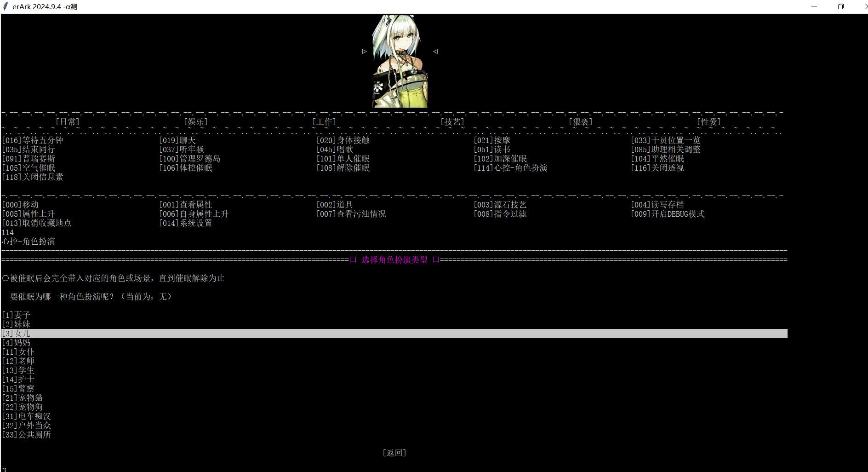The image size is (868, 472).
Task: Click the right-pointing arrow left of the portrait
Action: [364, 52]
